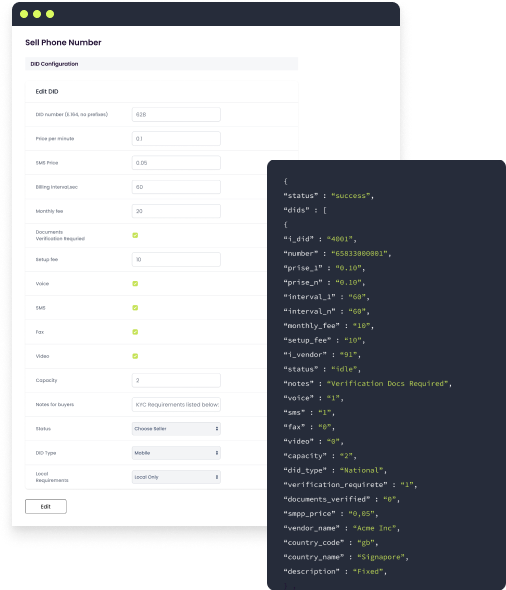This screenshot has height=590, width=506.
Task: Click the Edit DID panel title
Action: tap(47, 91)
